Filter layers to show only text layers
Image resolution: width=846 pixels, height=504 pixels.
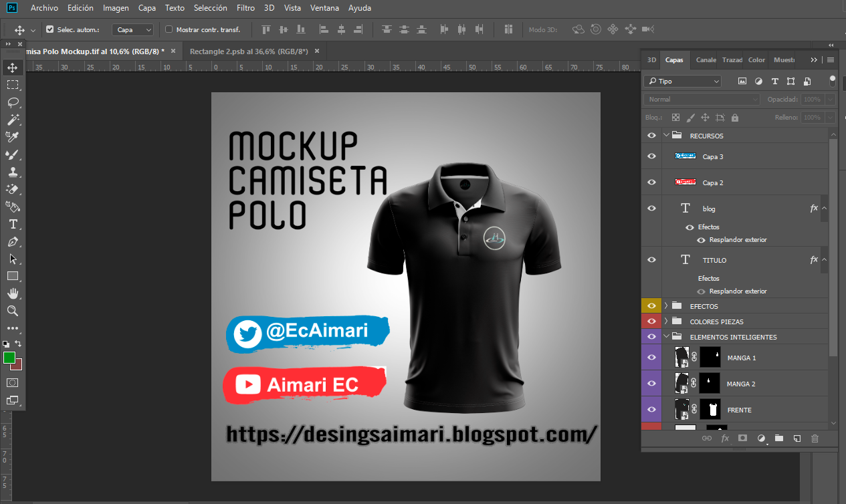tap(774, 80)
